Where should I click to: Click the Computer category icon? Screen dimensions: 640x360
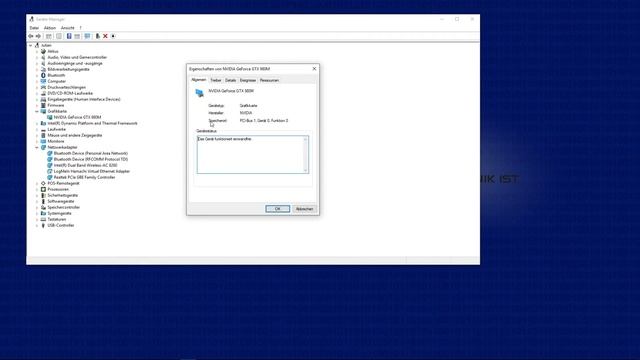[43, 81]
